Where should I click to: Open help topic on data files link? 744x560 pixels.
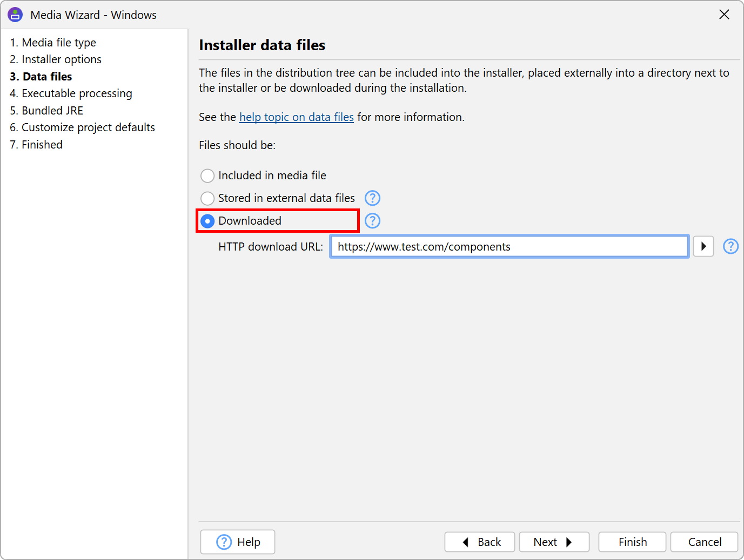[x=296, y=117]
